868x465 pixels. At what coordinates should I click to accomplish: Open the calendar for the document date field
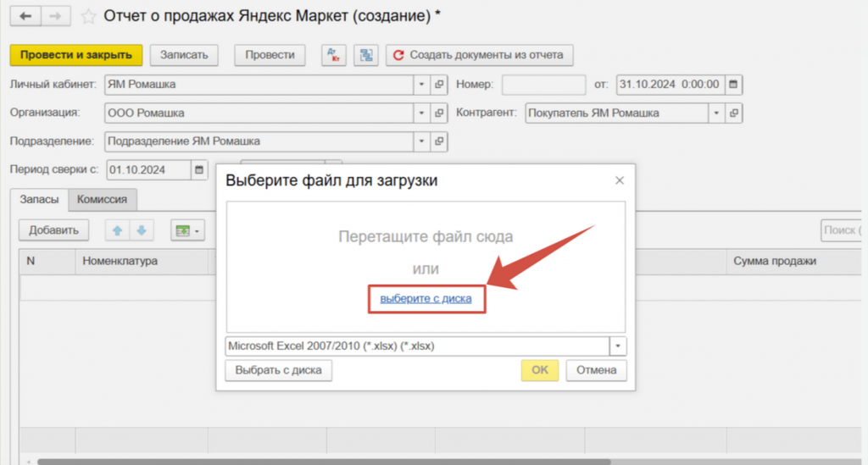pos(733,85)
